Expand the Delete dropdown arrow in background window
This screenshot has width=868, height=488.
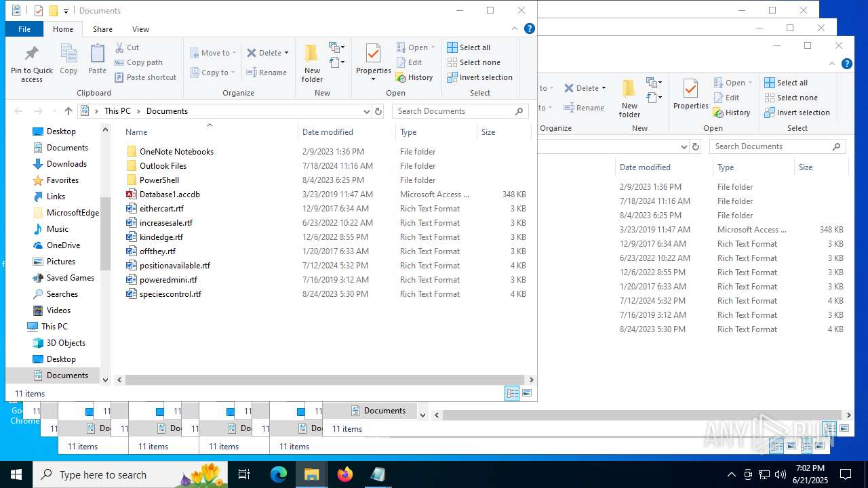pos(604,88)
